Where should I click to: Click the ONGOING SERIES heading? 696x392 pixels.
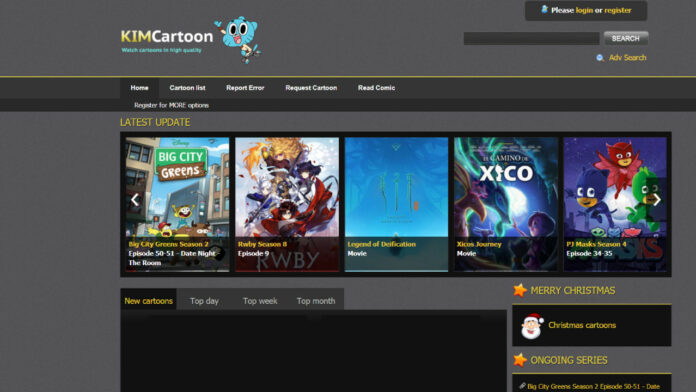click(x=569, y=360)
